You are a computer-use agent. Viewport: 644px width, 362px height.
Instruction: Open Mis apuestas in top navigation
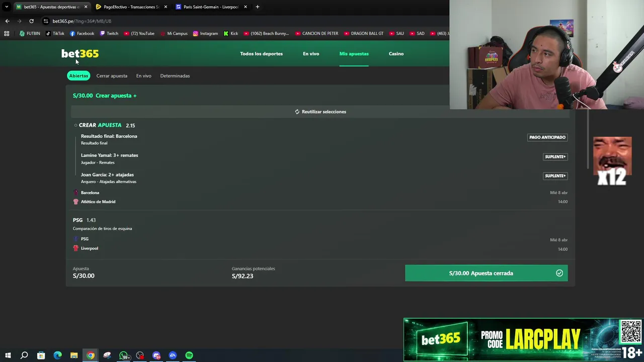[x=354, y=54]
